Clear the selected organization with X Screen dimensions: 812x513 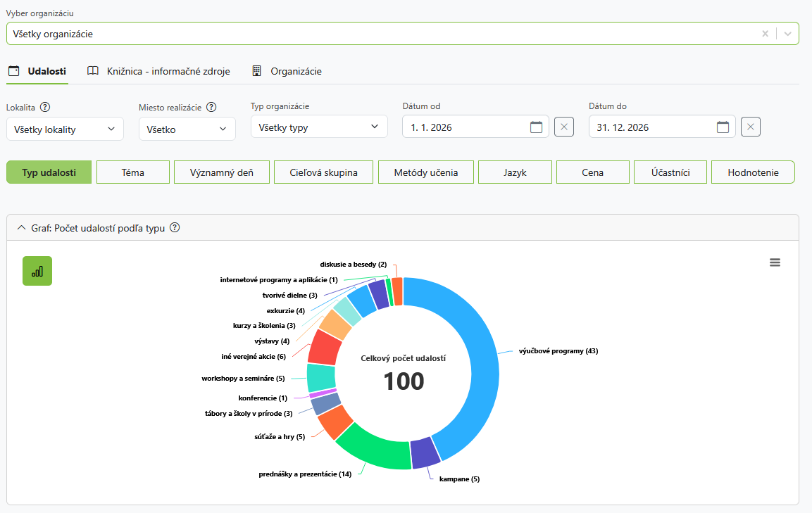pyautogui.click(x=765, y=34)
